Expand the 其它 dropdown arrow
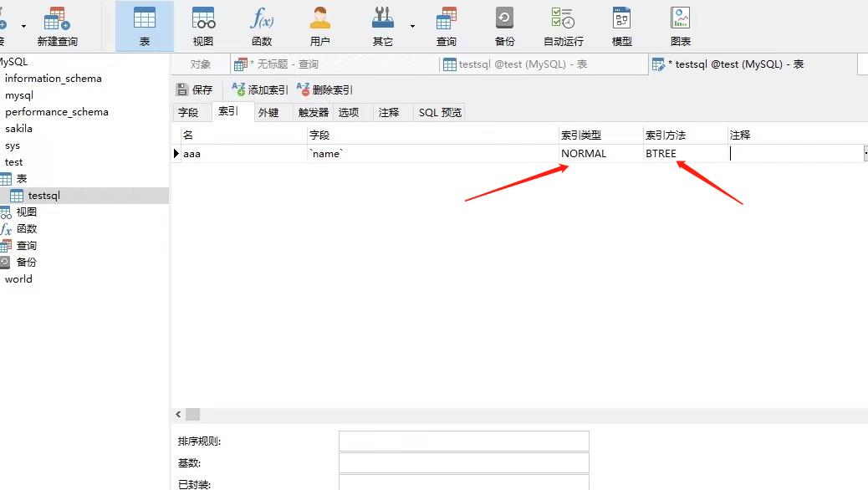Viewport: 868px width, 490px height. 412,26
